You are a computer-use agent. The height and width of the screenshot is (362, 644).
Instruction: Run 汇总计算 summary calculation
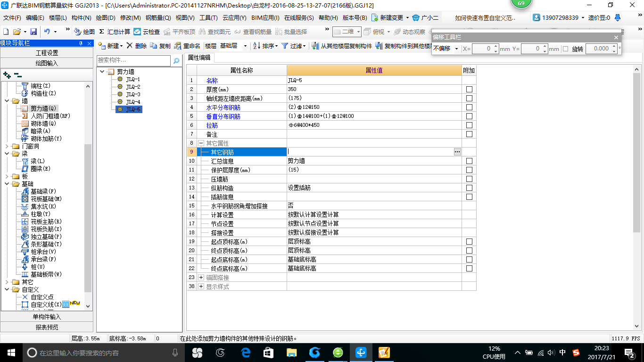pos(115,32)
